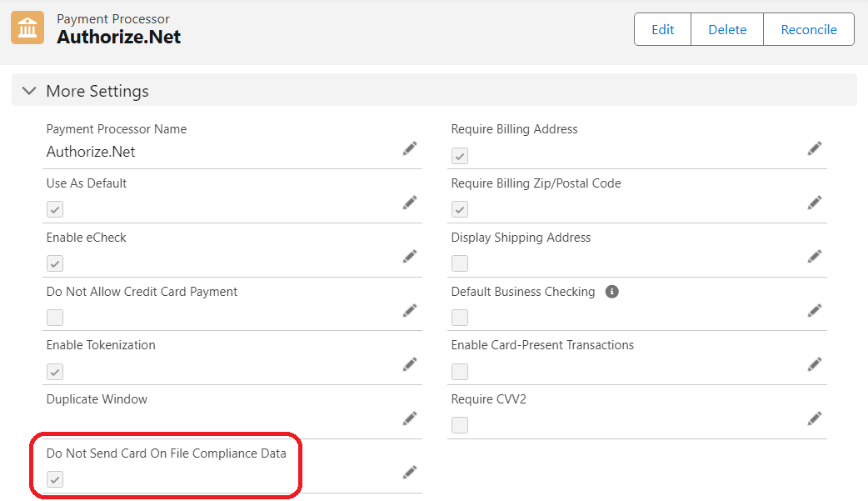Click pencil icon for Require CVV2
Screen dimensions: 868x501
[x=815, y=418]
